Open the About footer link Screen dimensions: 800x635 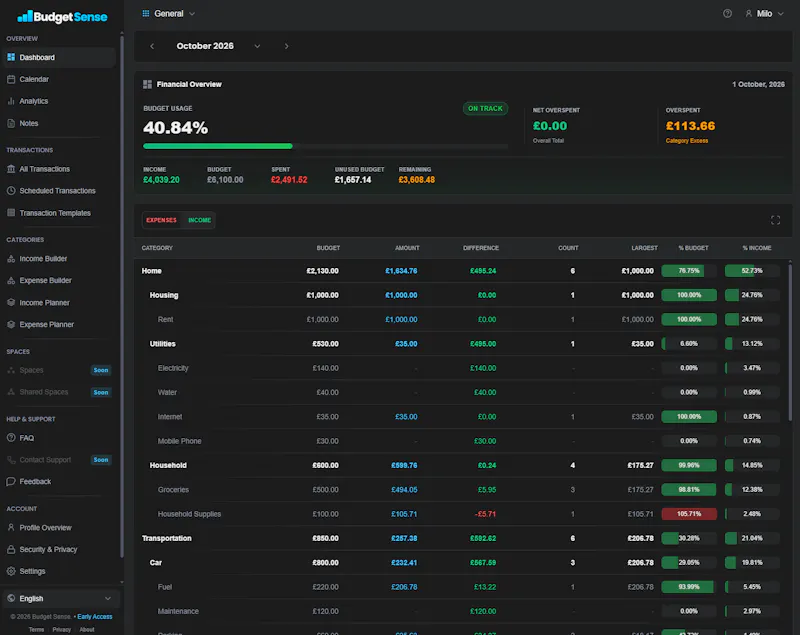pyautogui.click(x=87, y=630)
